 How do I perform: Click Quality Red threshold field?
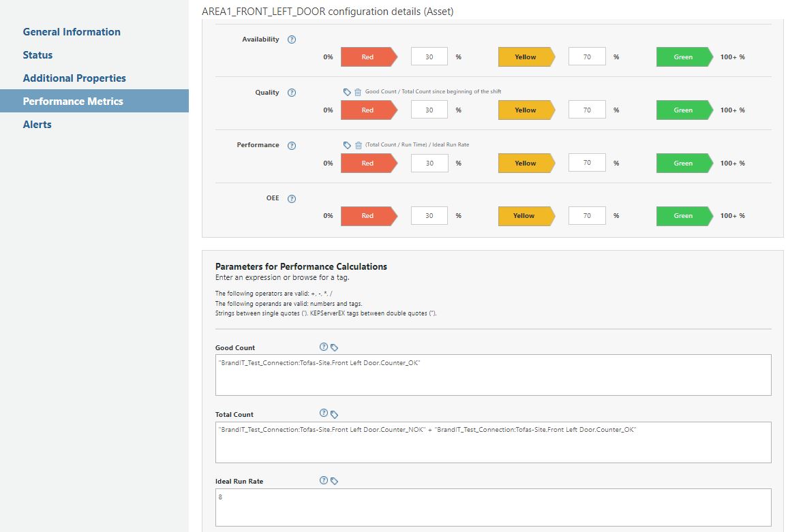[x=429, y=110]
